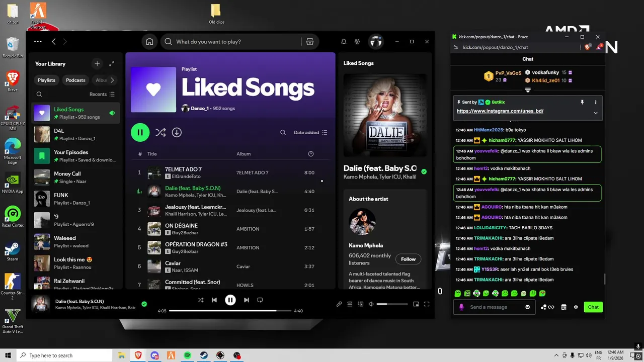Toggle liked checkmark in Now Playing panel
Screen dimensions: 644x362
point(424,171)
